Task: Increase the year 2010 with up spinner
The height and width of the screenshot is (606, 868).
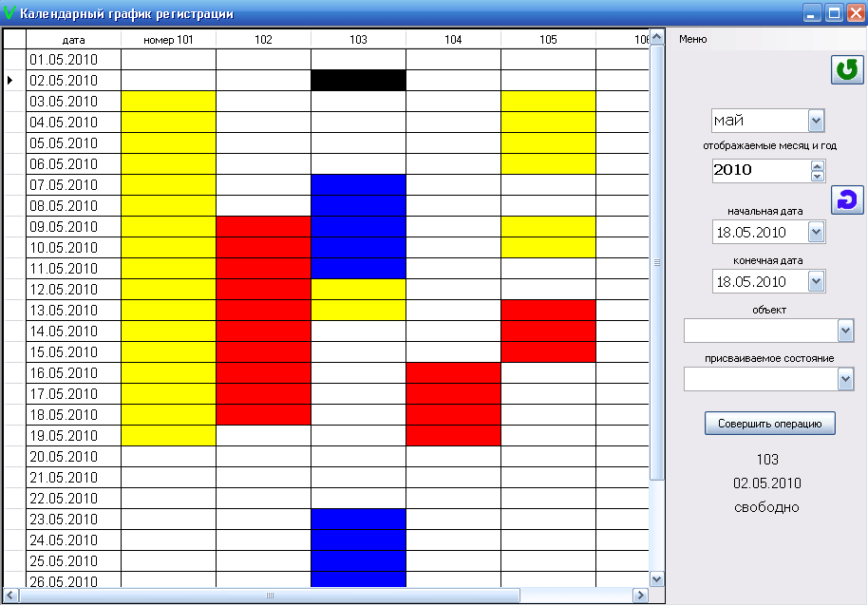Action: pos(817,165)
